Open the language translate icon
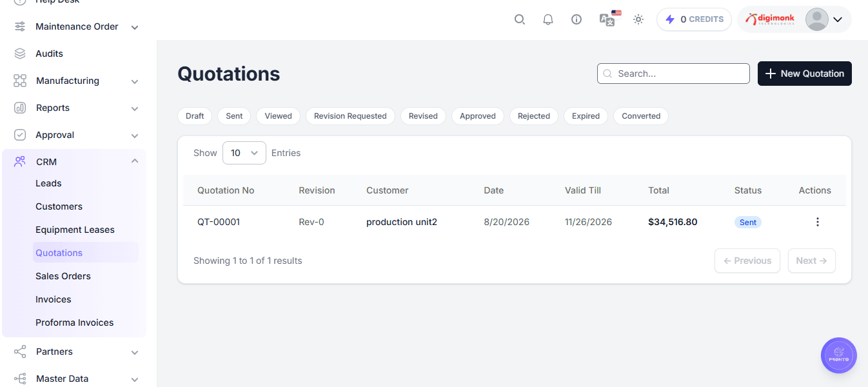The width and height of the screenshot is (868, 387). pyautogui.click(x=607, y=19)
